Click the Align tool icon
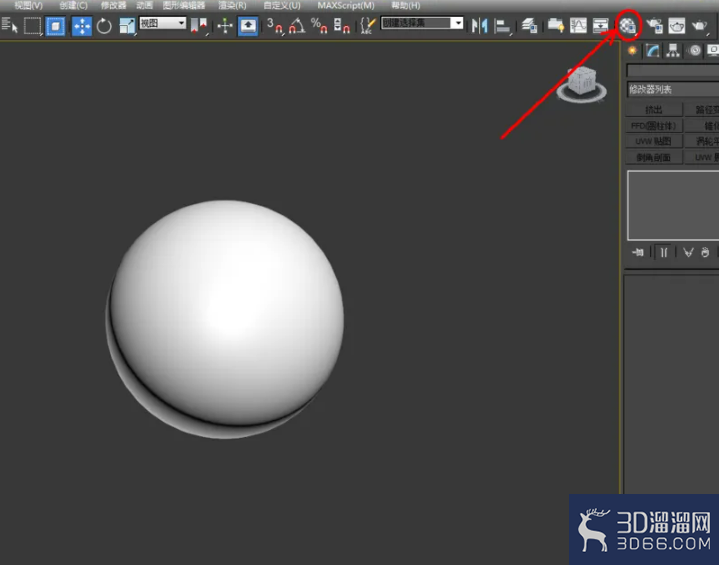 [502, 26]
